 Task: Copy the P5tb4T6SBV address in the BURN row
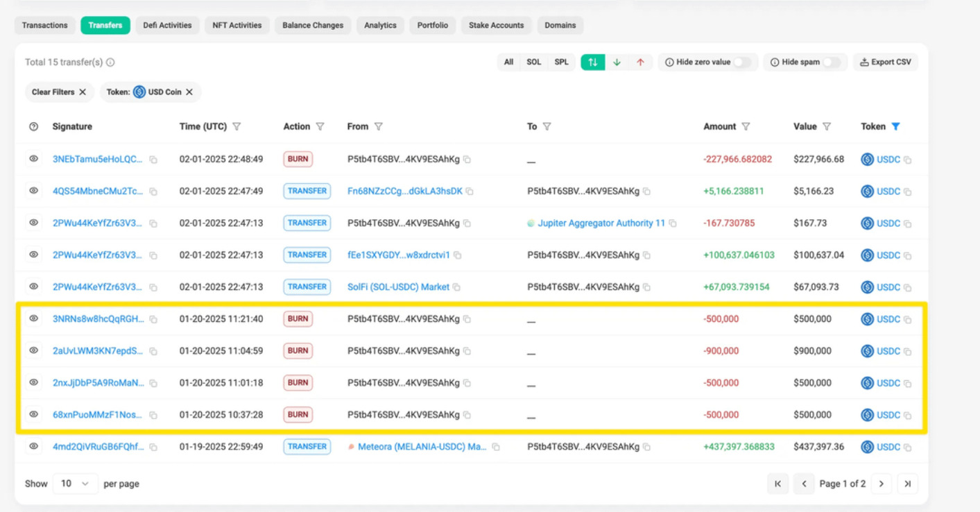[467, 159]
